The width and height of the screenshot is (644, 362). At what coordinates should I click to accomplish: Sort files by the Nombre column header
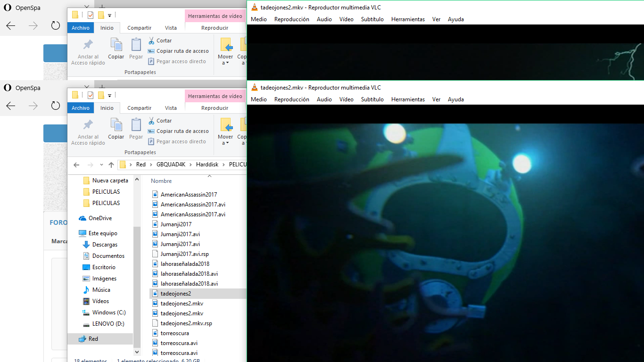click(161, 181)
